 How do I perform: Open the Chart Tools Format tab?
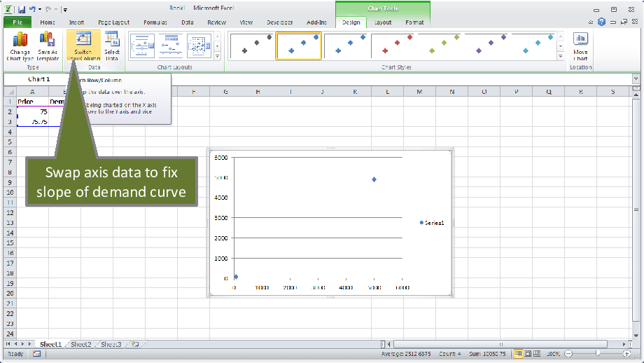pyautogui.click(x=414, y=22)
